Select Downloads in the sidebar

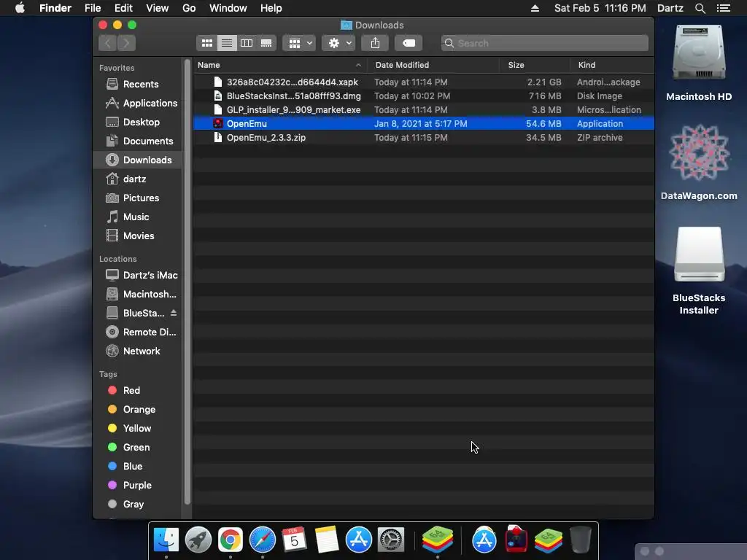click(138, 160)
